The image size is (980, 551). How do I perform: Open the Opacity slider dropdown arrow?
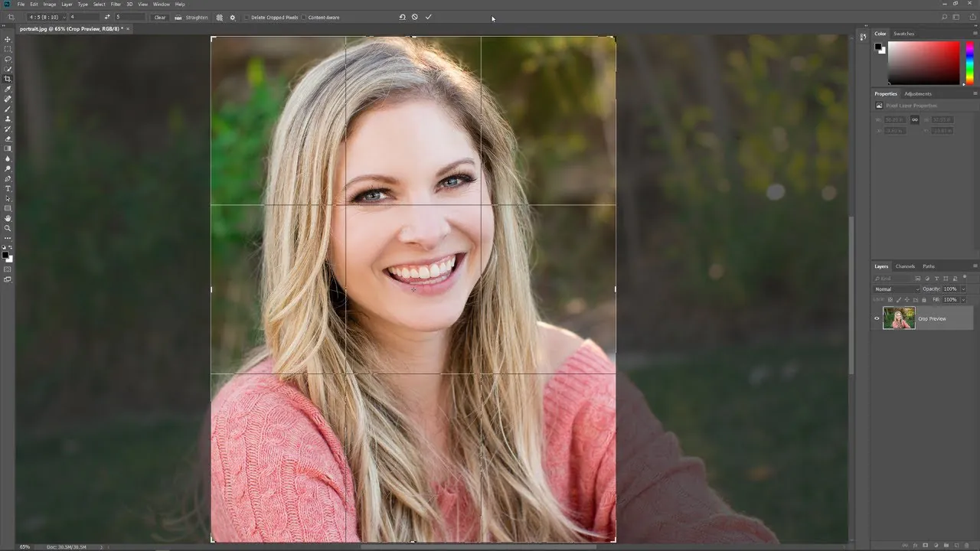(963, 289)
